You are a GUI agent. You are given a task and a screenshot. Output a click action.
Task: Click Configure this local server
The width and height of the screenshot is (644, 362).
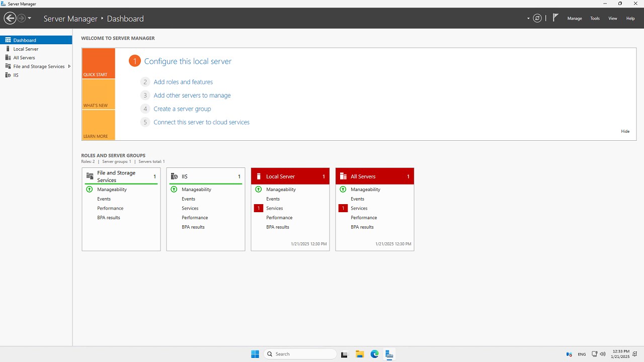tap(188, 61)
